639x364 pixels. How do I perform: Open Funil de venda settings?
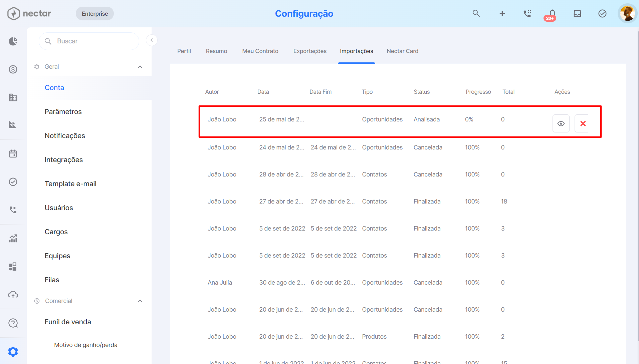tap(68, 322)
